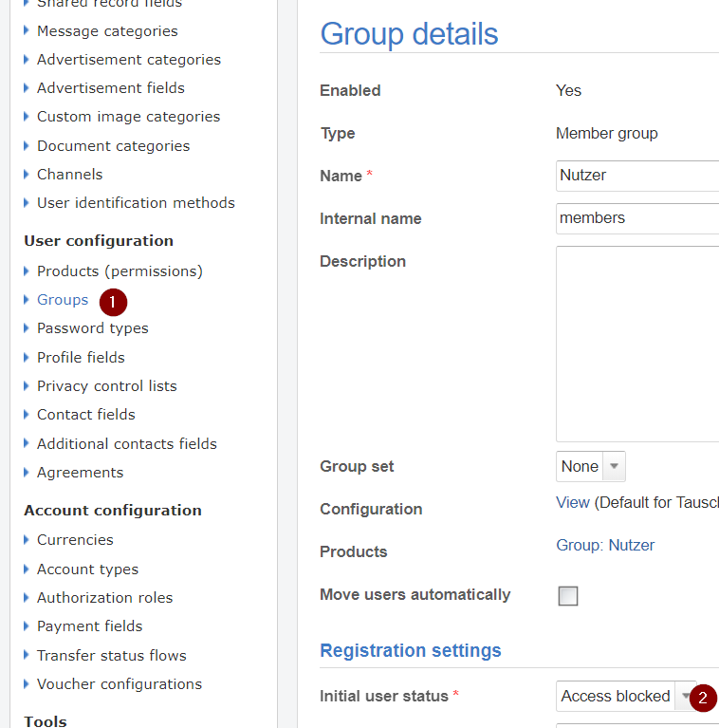
Task: Click arrow icon beside Products (permissions)
Action: coord(27,271)
